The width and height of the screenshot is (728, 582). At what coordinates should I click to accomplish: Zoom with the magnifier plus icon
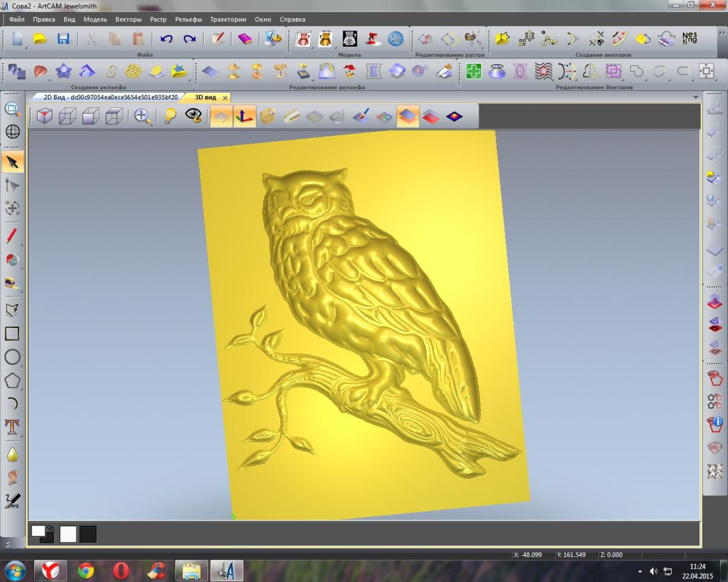[143, 116]
